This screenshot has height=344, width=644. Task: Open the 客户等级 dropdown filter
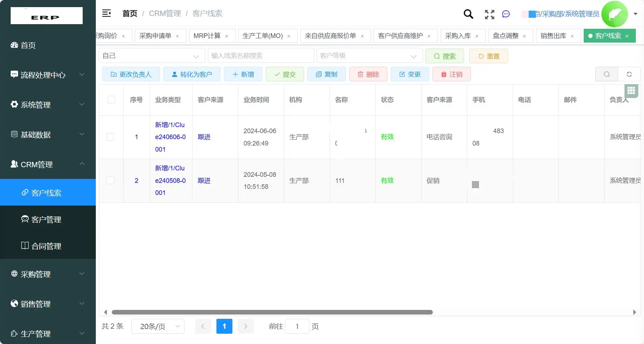click(x=369, y=55)
